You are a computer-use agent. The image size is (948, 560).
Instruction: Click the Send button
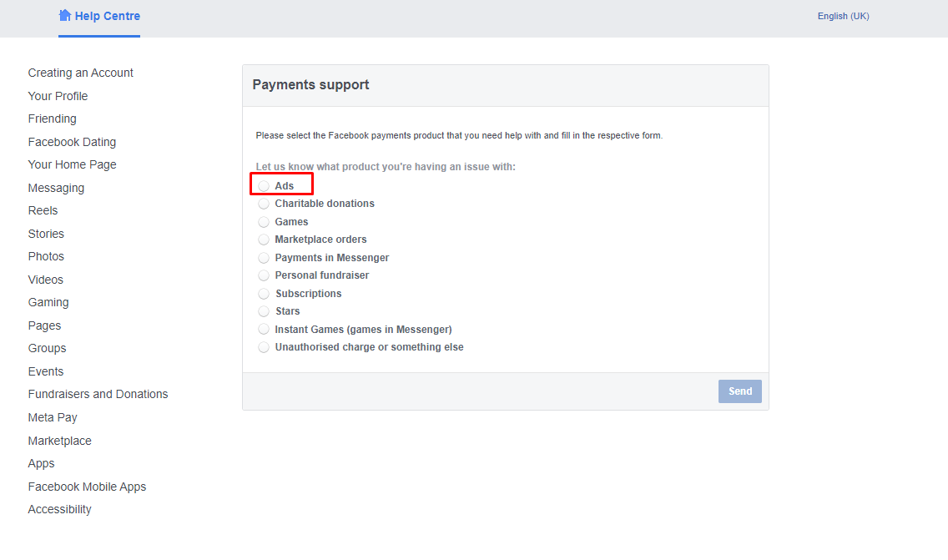tap(740, 391)
